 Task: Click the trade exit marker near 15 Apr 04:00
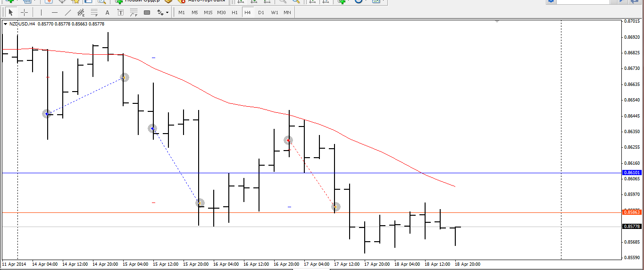124,77
